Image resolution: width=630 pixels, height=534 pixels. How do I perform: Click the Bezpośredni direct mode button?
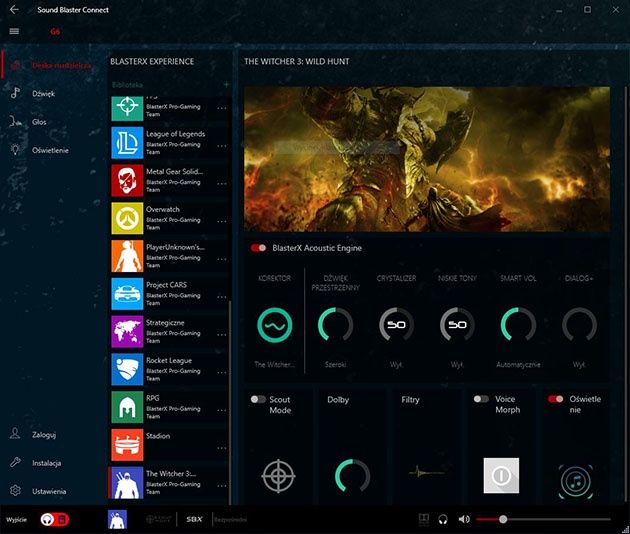pos(230,520)
